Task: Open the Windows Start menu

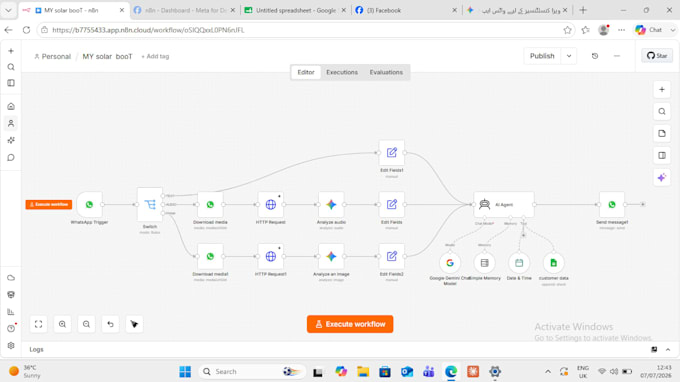Action: coord(185,372)
